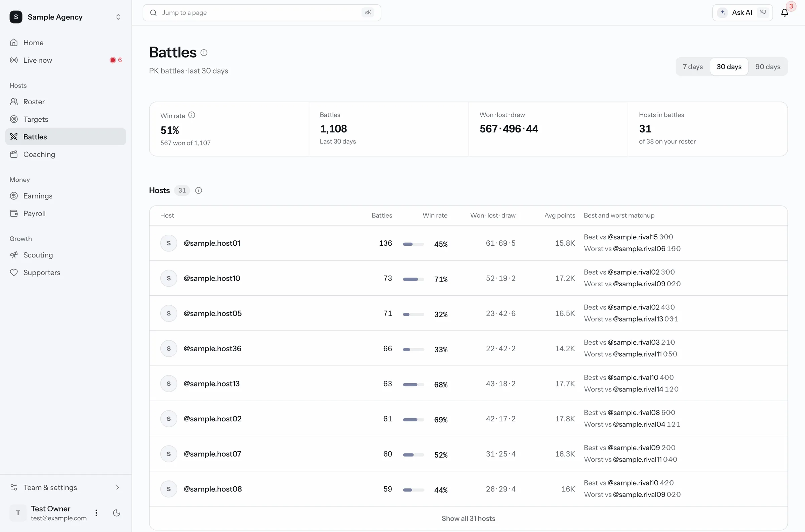Screen dimensions: 805x532
Task: Click the Win rate column header
Action: [435, 215]
